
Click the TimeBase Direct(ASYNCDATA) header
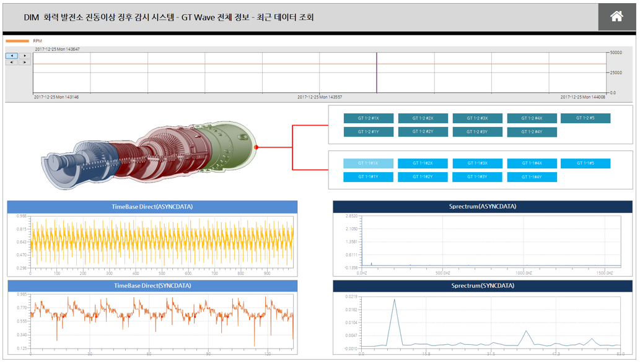[152, 207]
